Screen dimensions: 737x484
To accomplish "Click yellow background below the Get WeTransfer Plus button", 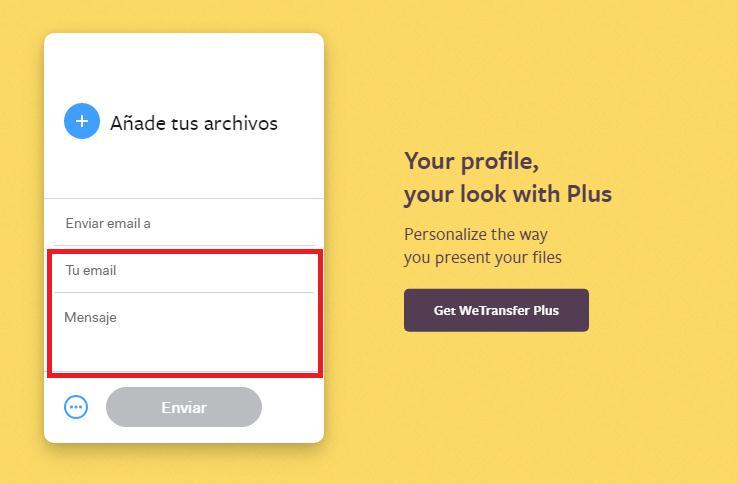I will tap(496, 400).
